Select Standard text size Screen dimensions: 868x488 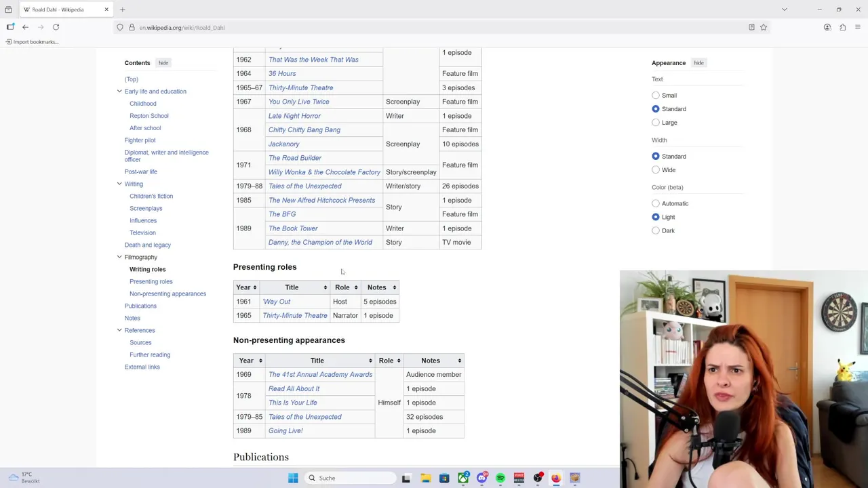click(656, 109)
